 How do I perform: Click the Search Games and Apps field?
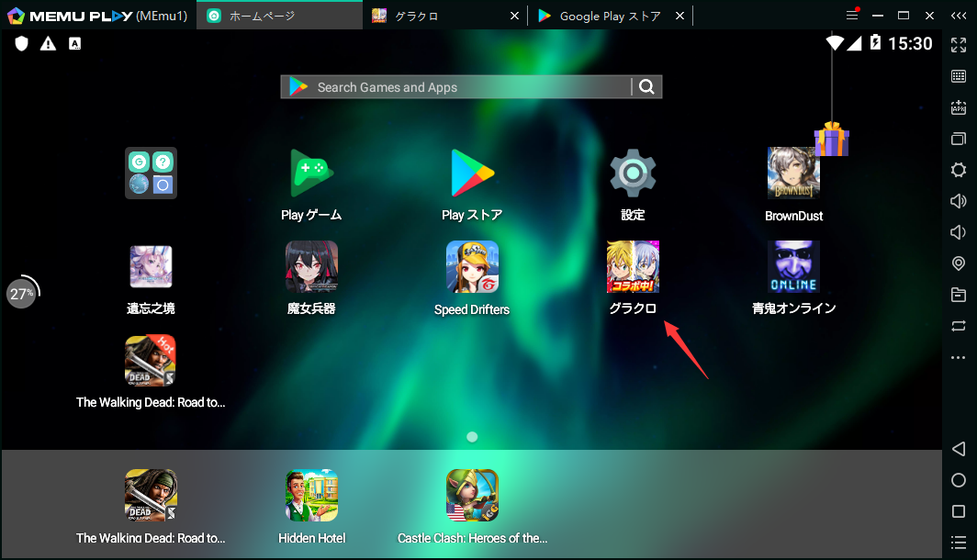[441, 86]
